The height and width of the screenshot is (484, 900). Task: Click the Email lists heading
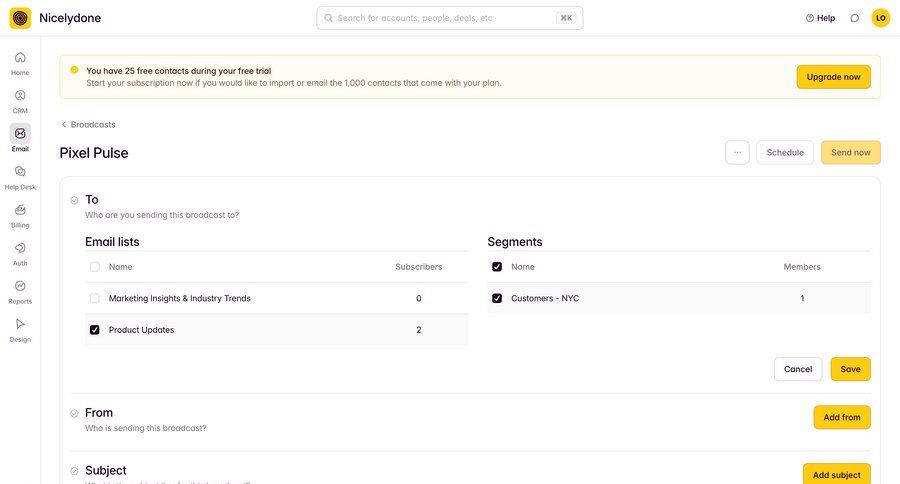[x=112, y=242]
